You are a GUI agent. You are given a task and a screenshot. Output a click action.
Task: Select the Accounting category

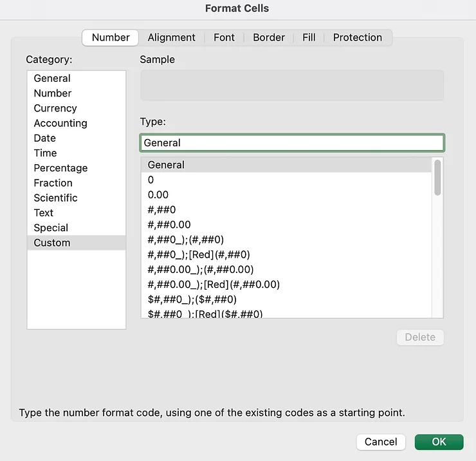tap(60, 123)
